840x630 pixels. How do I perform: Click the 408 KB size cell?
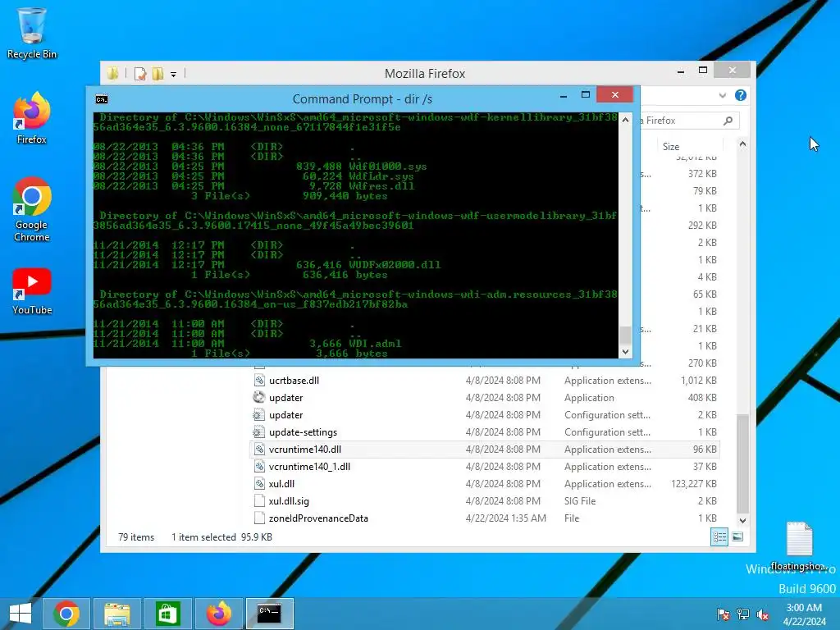pos(702,398)
